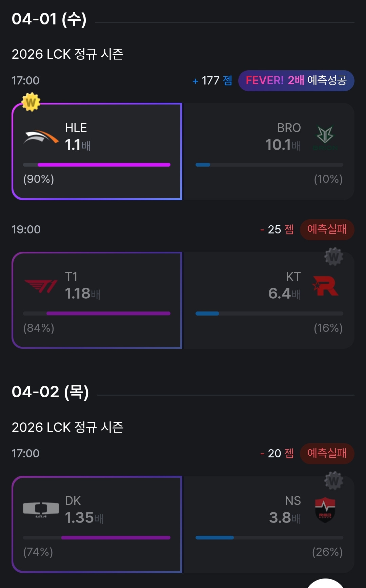Image resolution: width=366 pixels, height=588 pixels.
Task: Click the DK team logo
Action: click(41, 509)
